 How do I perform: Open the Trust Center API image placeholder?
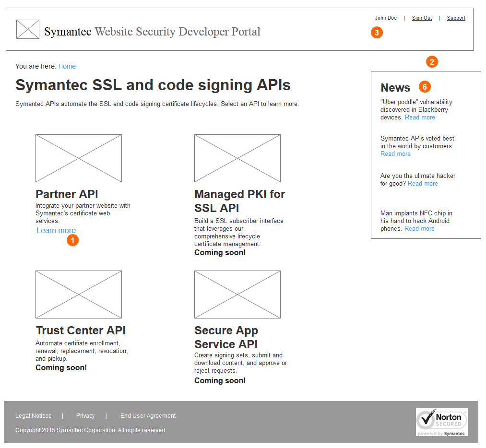coord(79,295)
